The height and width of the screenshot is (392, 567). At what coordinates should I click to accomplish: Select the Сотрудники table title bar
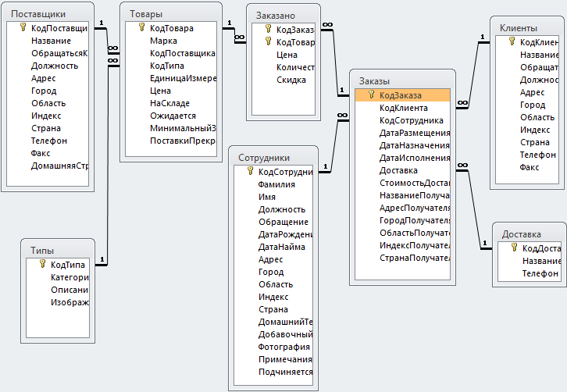click(x=273, y=158)
